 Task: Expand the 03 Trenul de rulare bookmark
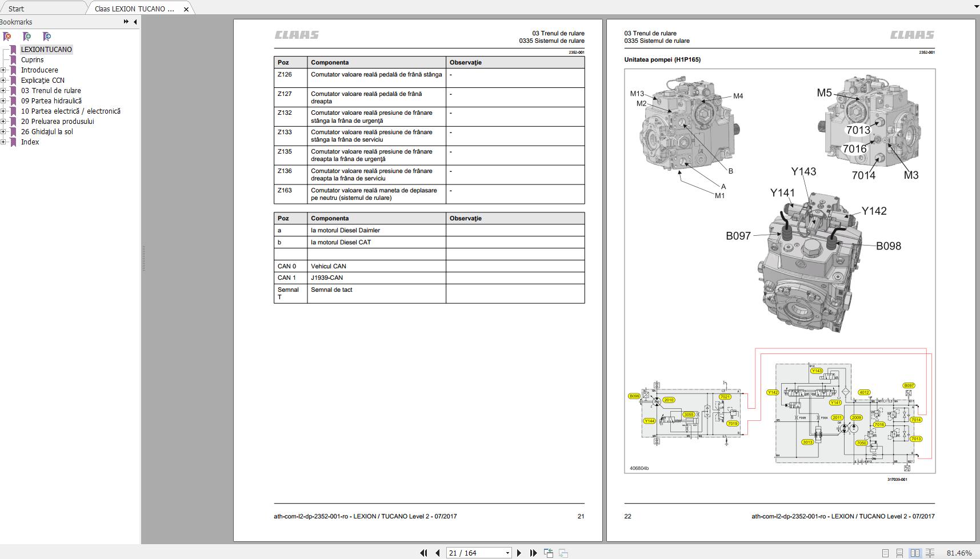[x=3, y=91]
